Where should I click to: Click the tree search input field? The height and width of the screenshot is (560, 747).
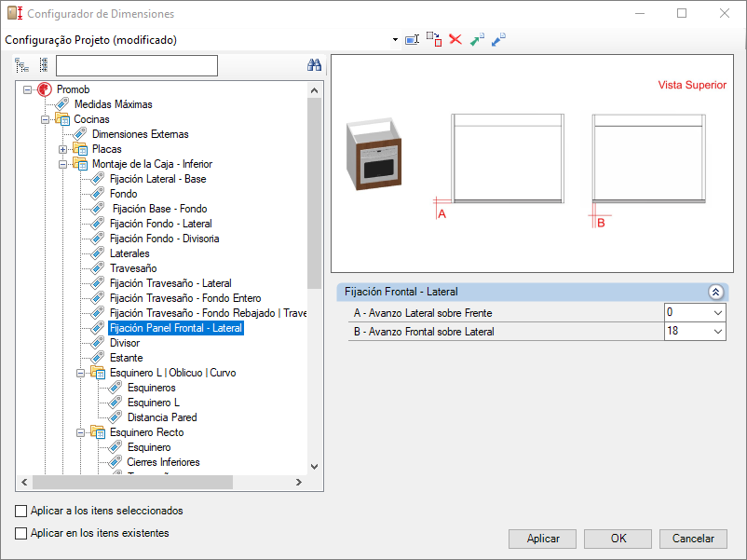pyautogui.click(x=137, y=66)
